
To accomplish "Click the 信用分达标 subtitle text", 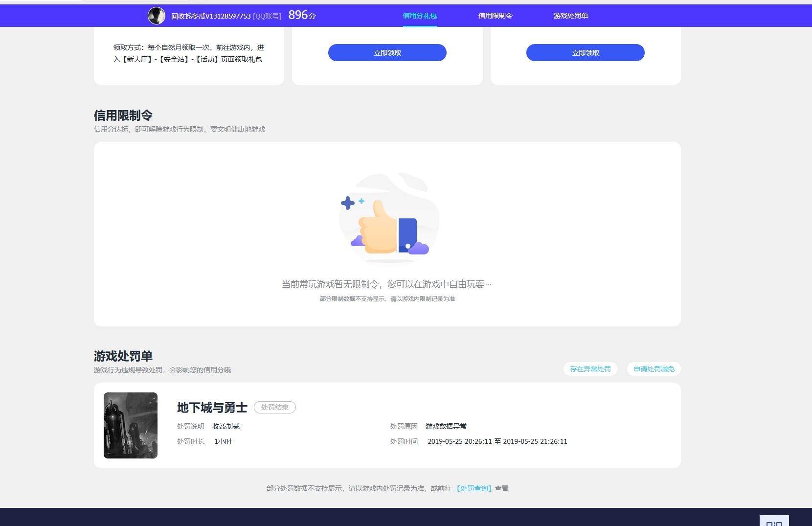I will coord(180,129).
